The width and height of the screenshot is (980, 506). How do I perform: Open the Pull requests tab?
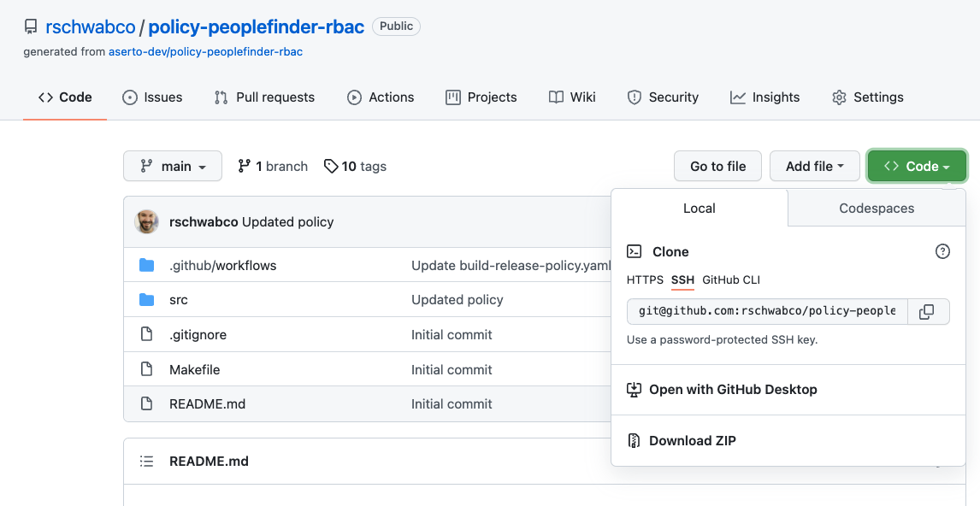[x=264, y=97]
